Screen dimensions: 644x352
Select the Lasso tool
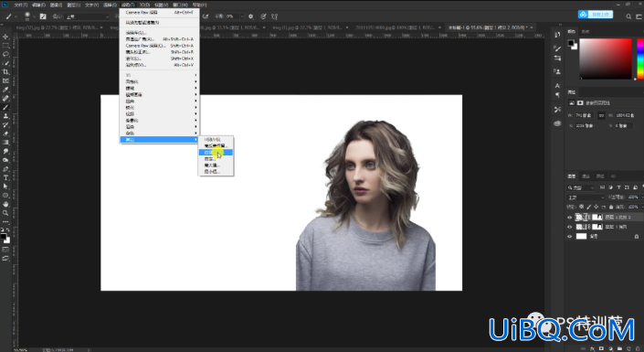pos(5,54)
